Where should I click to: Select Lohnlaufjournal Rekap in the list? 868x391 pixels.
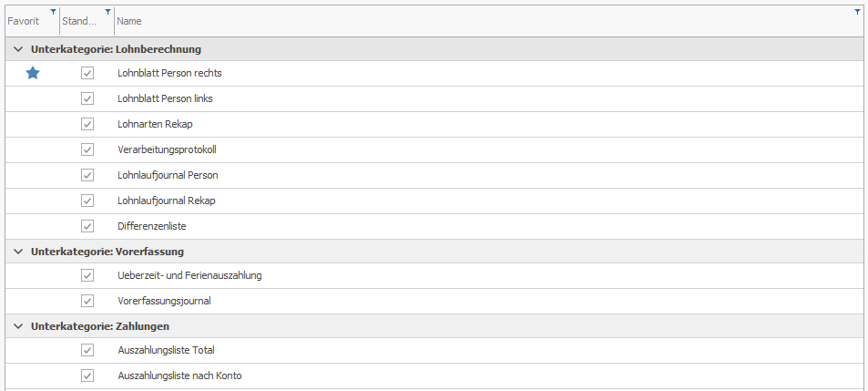(x=167, y=201)
